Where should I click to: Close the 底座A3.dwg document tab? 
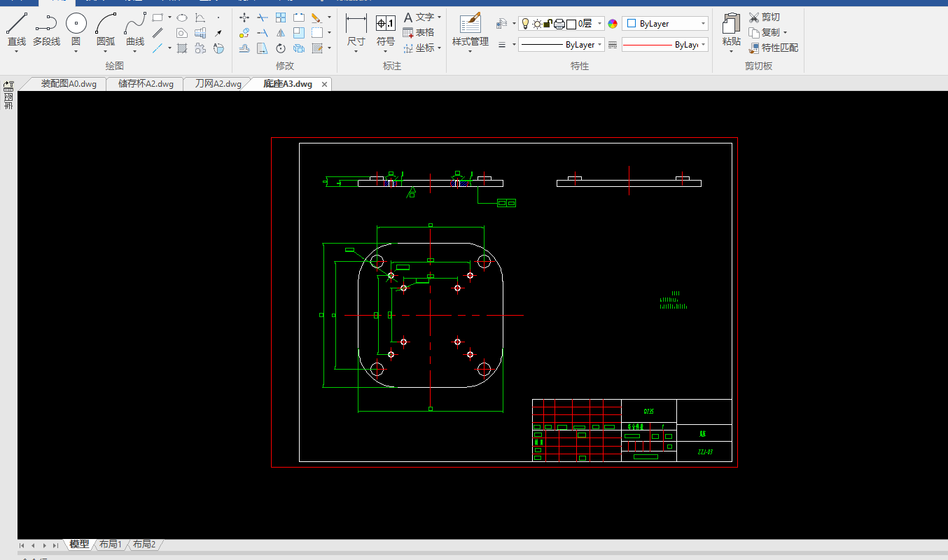(x=324, y=84)
